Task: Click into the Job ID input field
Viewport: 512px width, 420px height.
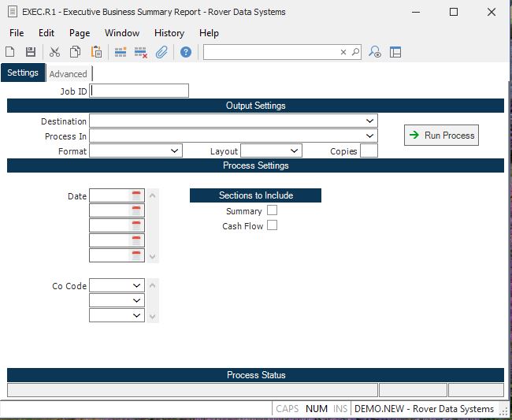Action: [139, 91]
